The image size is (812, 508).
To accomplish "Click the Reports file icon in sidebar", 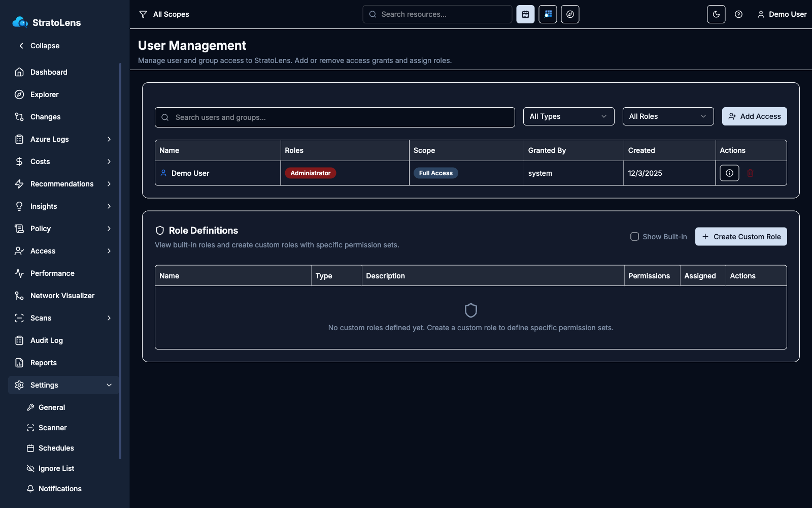I will (19, 363).
